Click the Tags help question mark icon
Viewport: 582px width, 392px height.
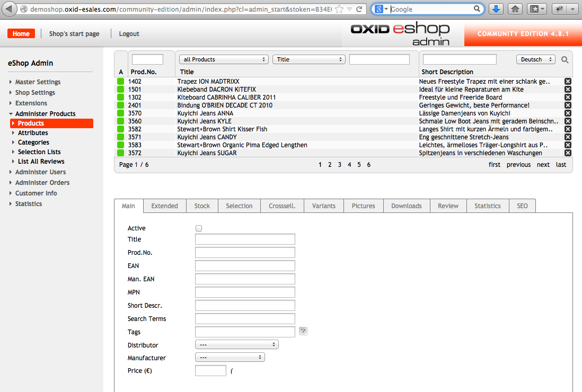303,331
